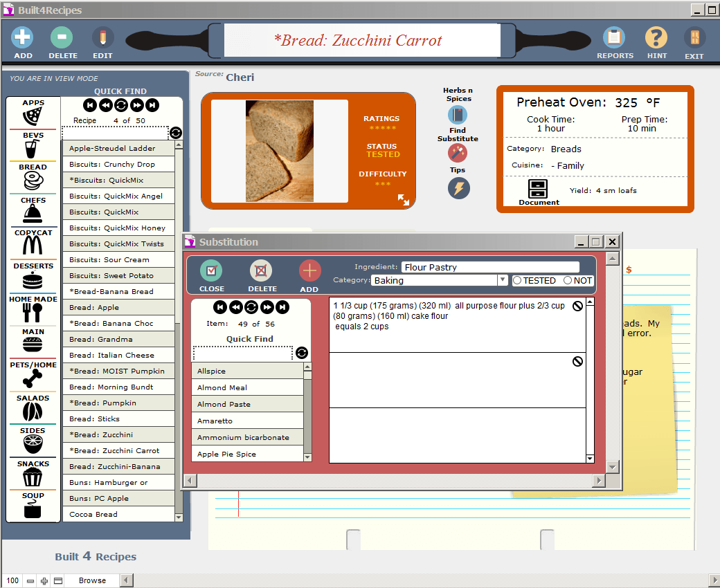Viewport: 720px width, 588px height.
Task: Click the ADD recipe plus icon
Action: coord(23,37)
